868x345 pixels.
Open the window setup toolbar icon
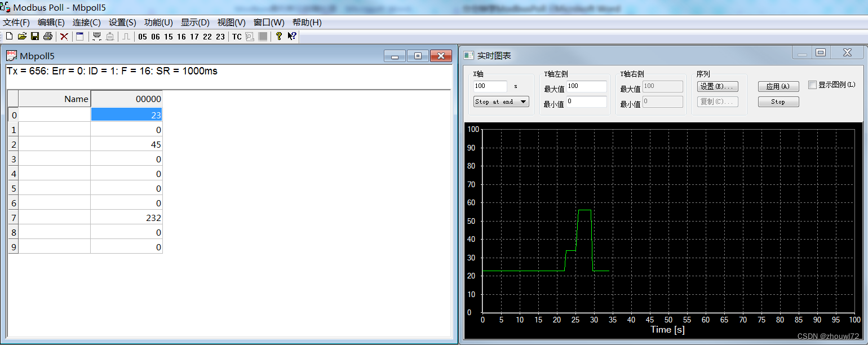click(x=80, y=37)
